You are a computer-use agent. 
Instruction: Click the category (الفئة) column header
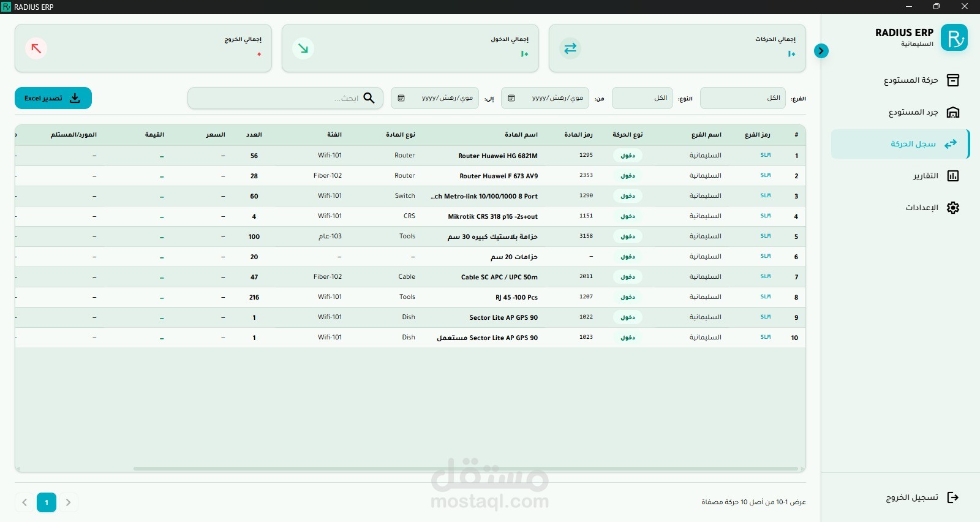(x=334, y=135)
